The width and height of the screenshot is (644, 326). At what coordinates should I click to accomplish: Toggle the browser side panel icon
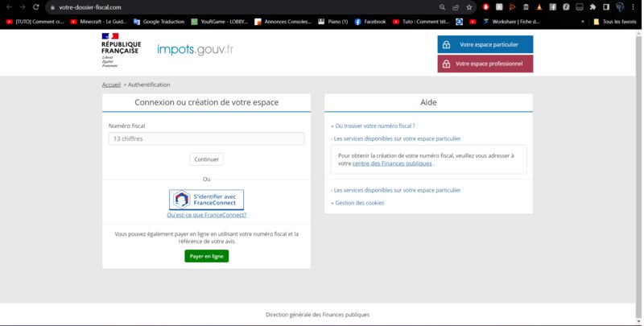pyautogui.click(x=606, y=7)
